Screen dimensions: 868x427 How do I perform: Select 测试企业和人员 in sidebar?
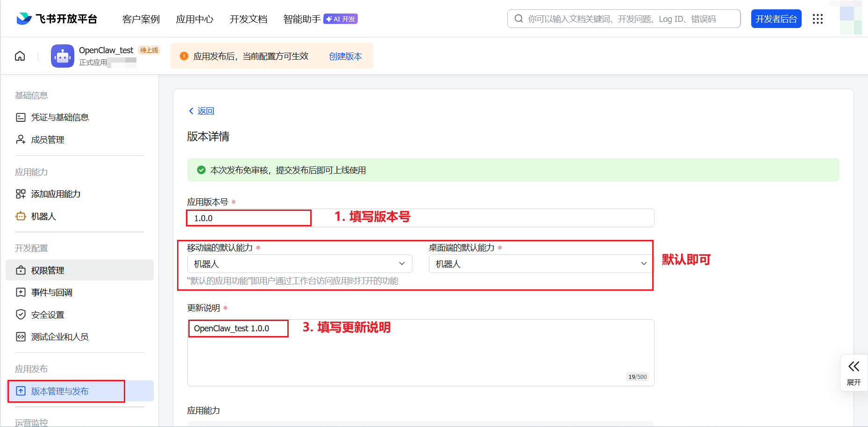click(x=59, y=336)
